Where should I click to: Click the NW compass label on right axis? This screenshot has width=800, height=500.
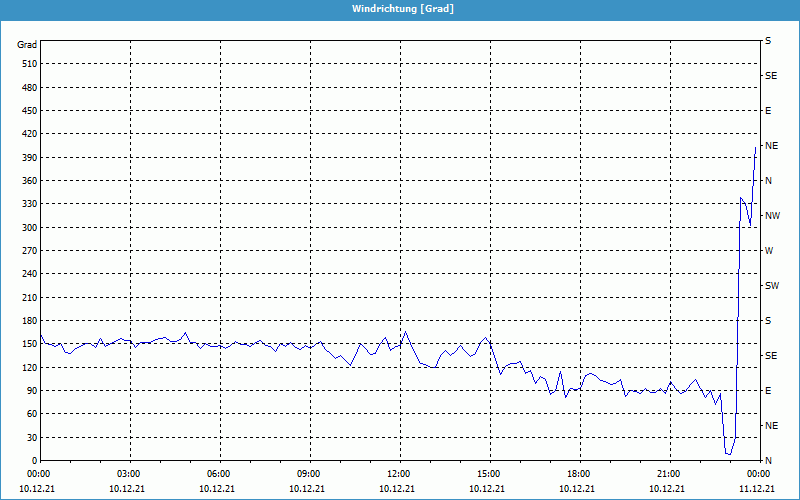point(771,216)
